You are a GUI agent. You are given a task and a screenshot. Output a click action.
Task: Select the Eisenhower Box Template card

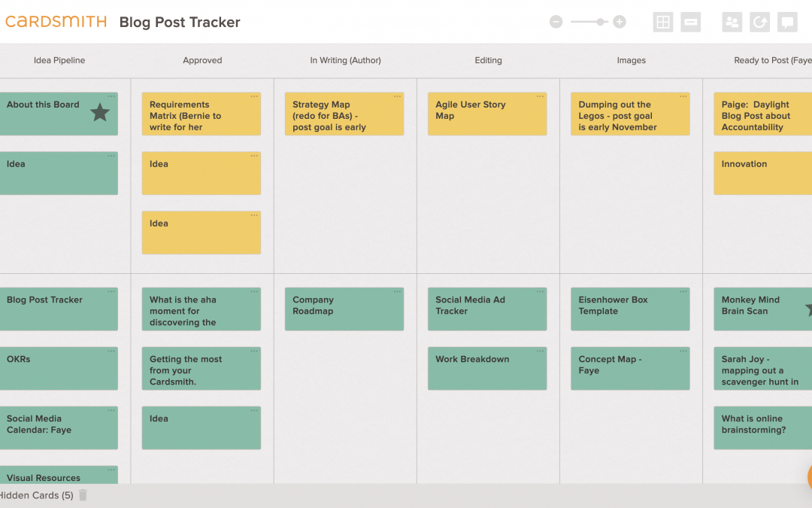coord(630,309)
